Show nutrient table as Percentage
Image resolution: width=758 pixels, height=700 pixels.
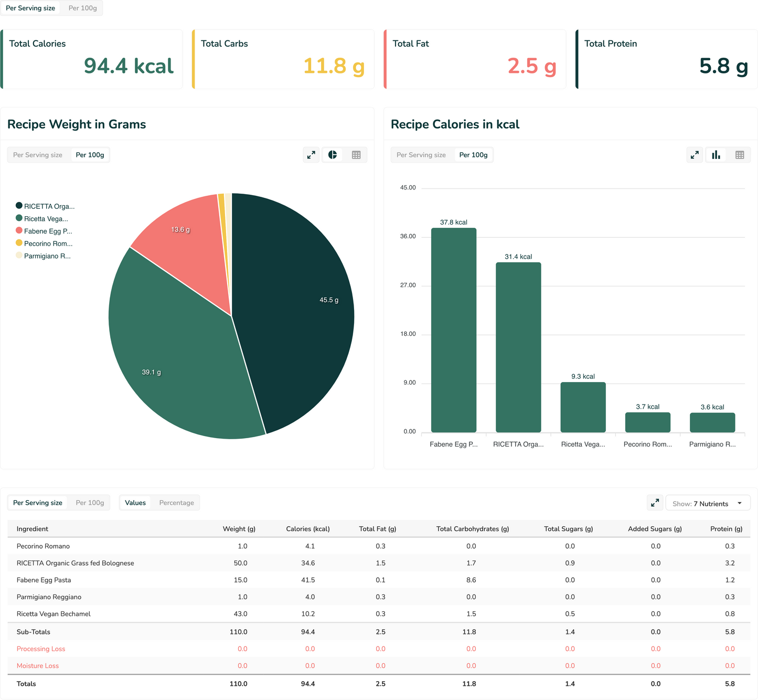(176, 503)
